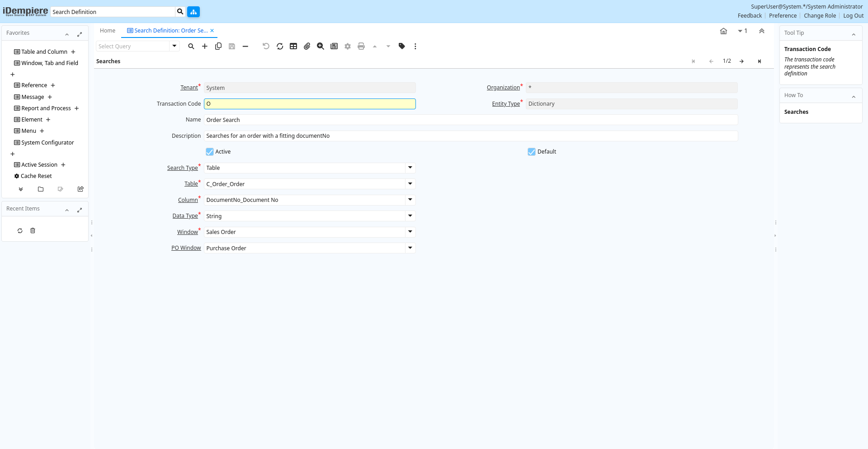Click the Print toolbar icon
Viewport: 868px width, 449px height.
point(361,46)
